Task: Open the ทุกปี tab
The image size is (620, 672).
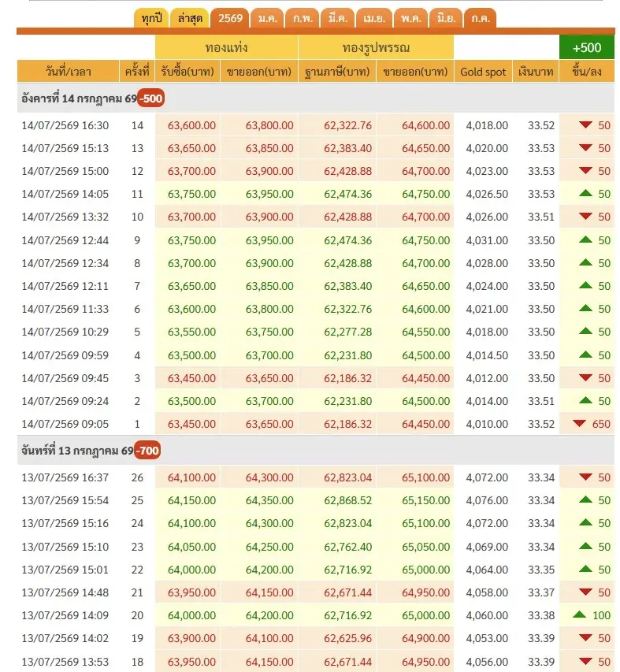Action: 152,18
